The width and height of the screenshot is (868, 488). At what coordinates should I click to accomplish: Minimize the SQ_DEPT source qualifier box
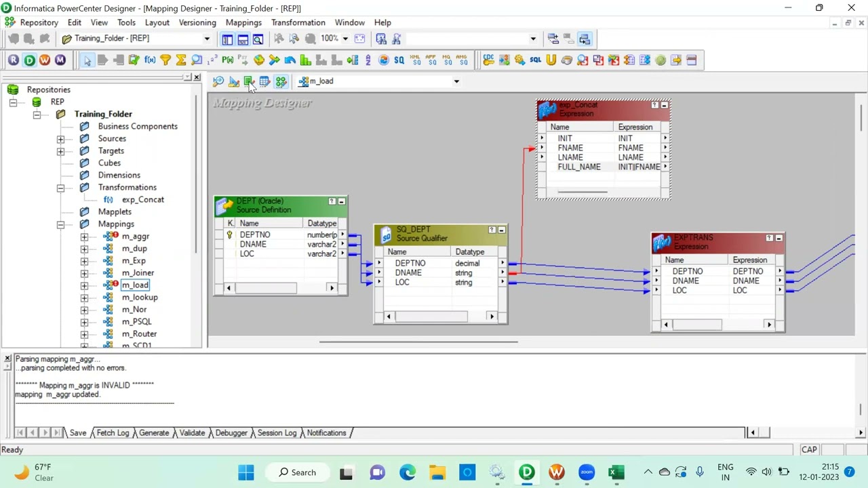click(x=501, y=230)
